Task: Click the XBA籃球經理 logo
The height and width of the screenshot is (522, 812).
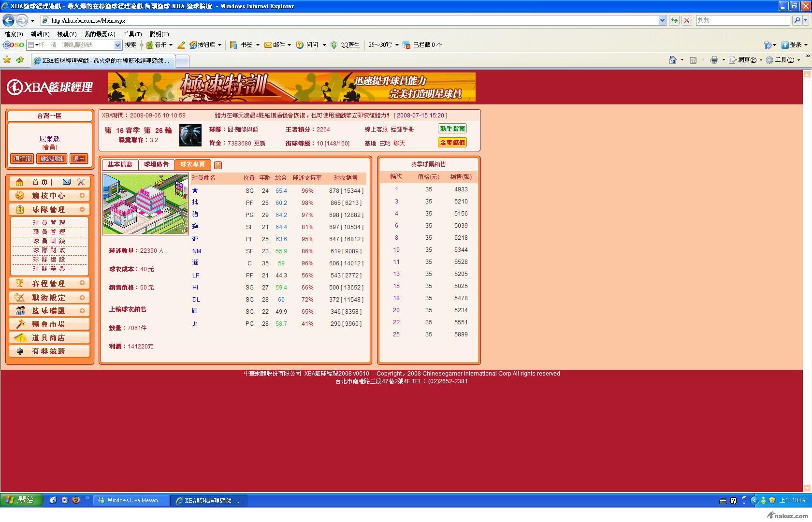Action: click(x=50, y=87)
